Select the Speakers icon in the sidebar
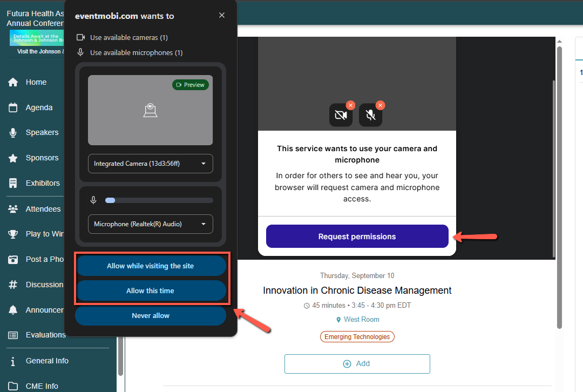The image size is (583, 392). pos(13,132)
